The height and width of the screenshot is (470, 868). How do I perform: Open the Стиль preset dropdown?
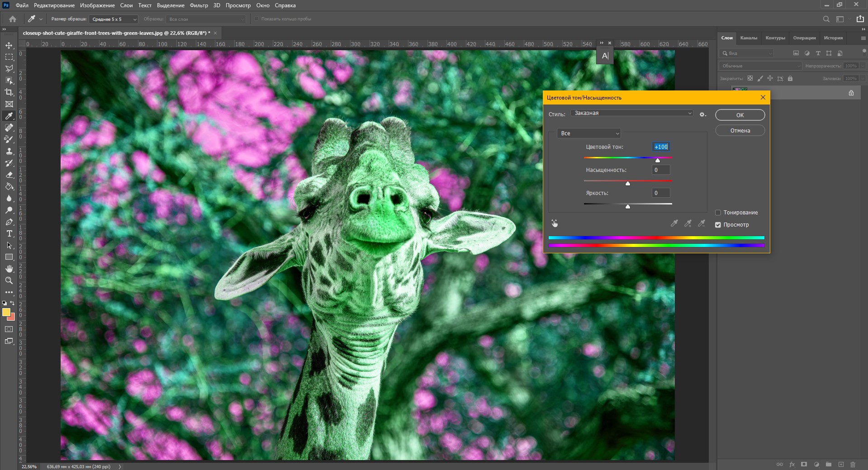tap(632, 113)
